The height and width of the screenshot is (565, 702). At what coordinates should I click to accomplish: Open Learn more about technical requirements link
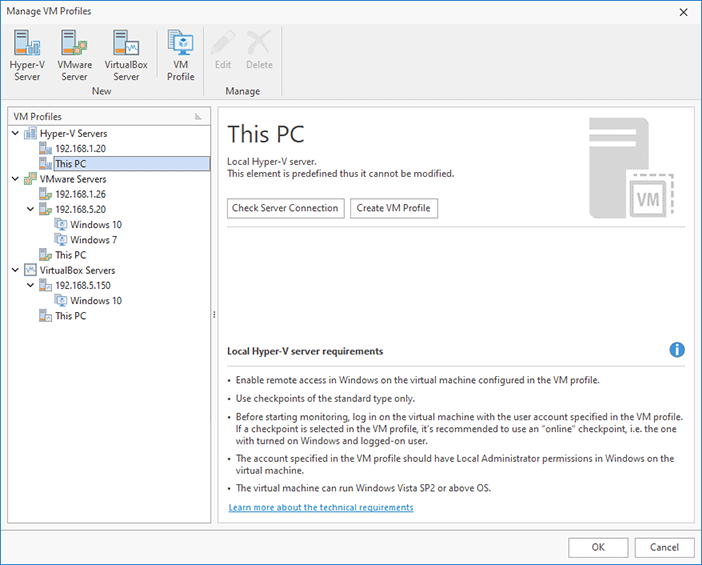coord(321,507)
